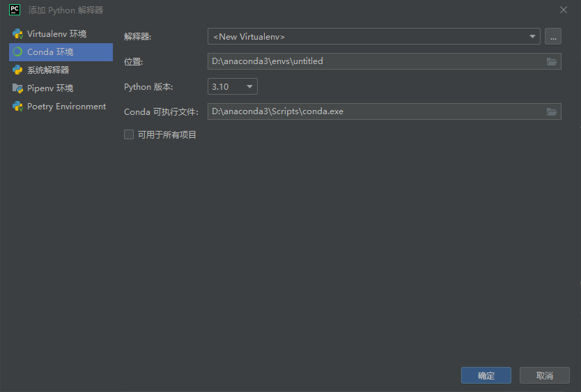
Task: Choose 系统解释器 in the sidebar
Action: coord(61,70)
